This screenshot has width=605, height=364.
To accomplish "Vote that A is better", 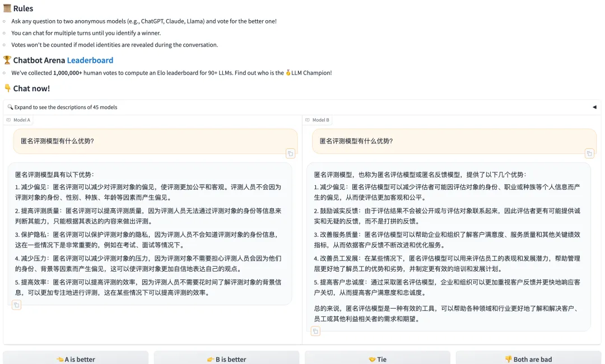I will coord(76,359).
